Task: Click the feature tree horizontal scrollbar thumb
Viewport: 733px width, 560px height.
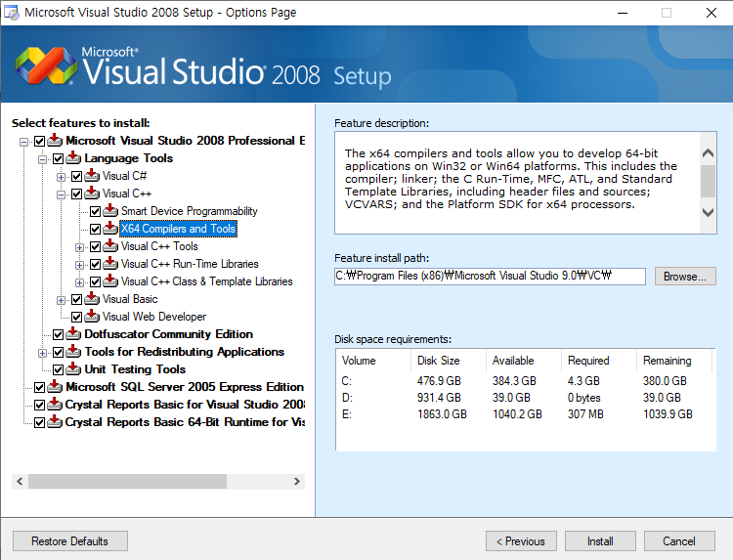Action: pos(127,481)
